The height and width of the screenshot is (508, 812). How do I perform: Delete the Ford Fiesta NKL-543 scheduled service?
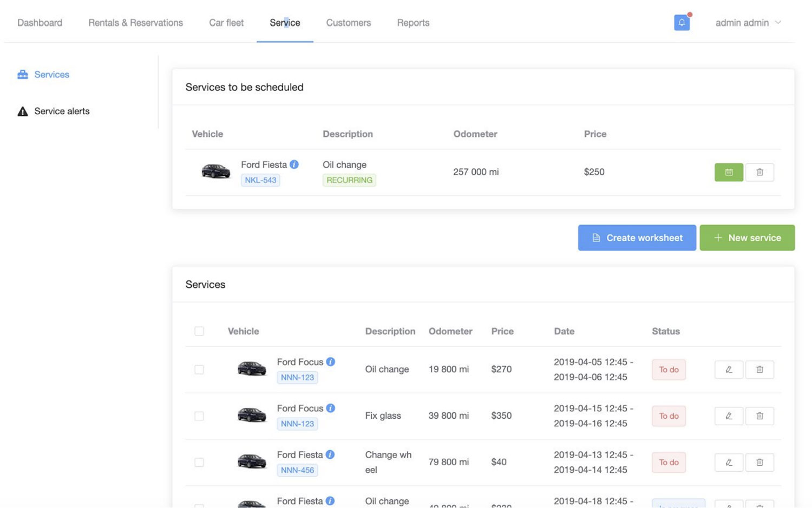point(759,172)
